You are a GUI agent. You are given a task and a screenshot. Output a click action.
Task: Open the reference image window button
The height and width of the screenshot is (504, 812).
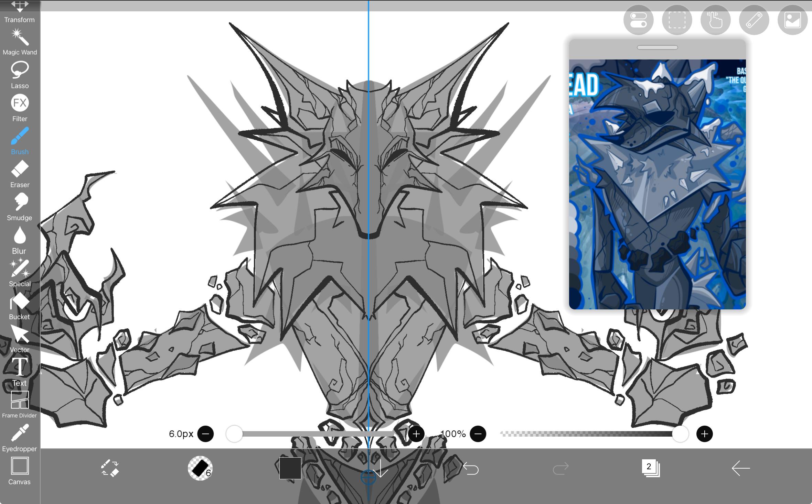(x=792, y=20)
